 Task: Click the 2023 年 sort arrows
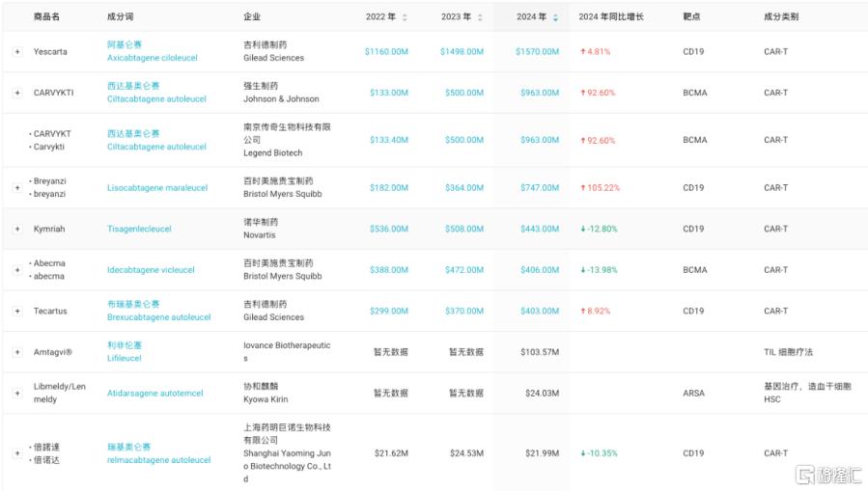480,17
